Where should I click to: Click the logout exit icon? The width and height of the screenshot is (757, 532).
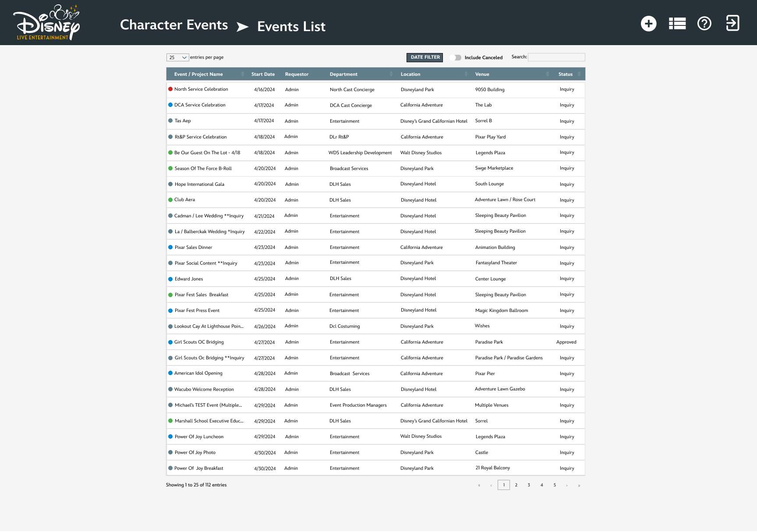tap(732, 23)
